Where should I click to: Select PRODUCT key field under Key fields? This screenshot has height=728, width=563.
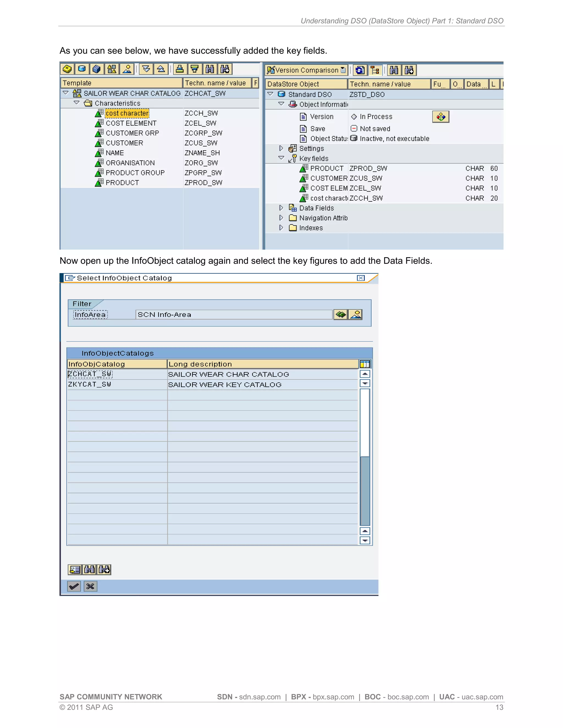pos(327,168)
